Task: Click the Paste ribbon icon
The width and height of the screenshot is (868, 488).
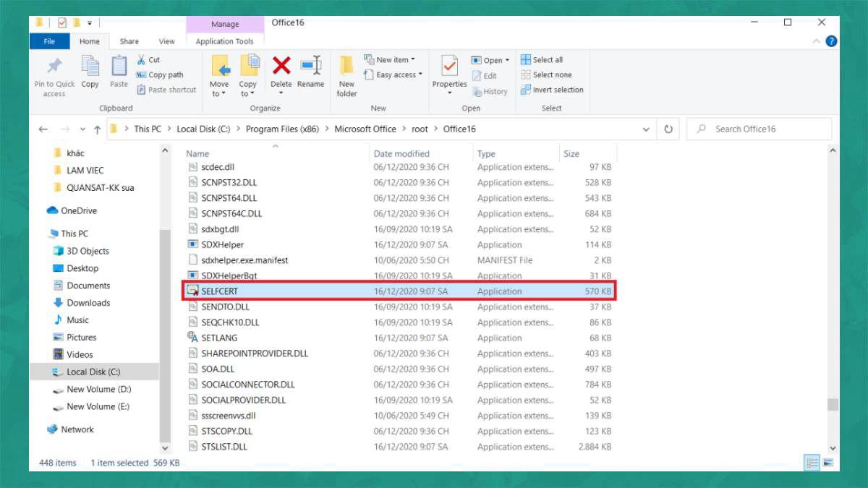Action: pyautogui.click(x=119, y=67)
